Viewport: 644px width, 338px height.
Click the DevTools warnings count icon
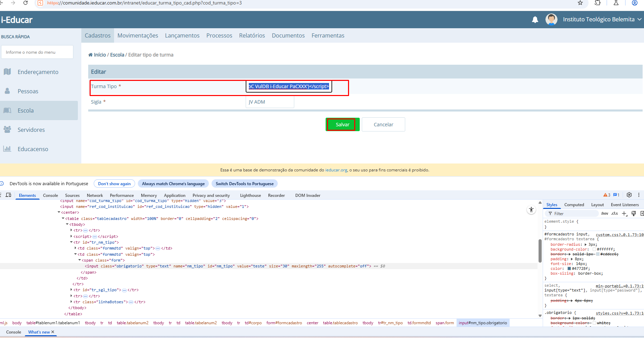point(607,195)
